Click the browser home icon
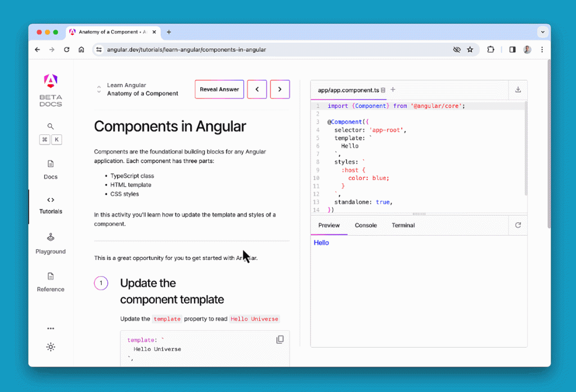 point(81,49)
